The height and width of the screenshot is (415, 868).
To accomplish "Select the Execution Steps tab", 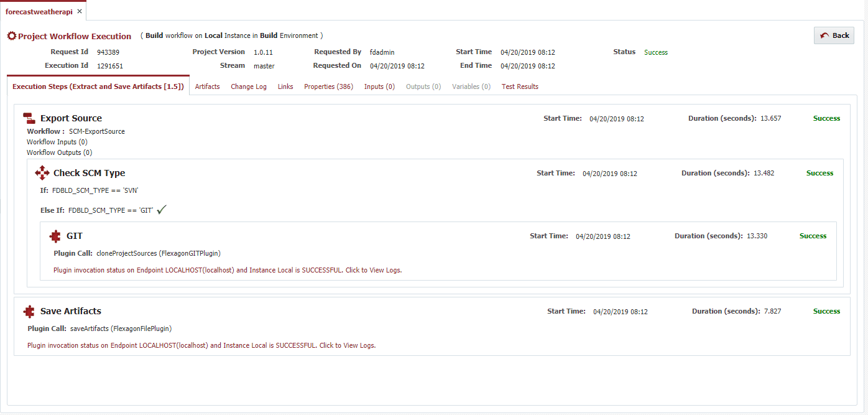I will pyautogui.click(x=98, y=86).
